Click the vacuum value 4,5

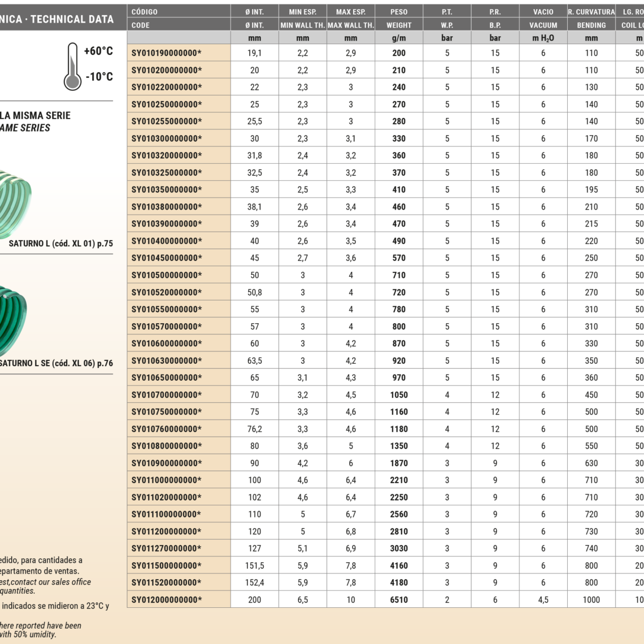[543, 600]
